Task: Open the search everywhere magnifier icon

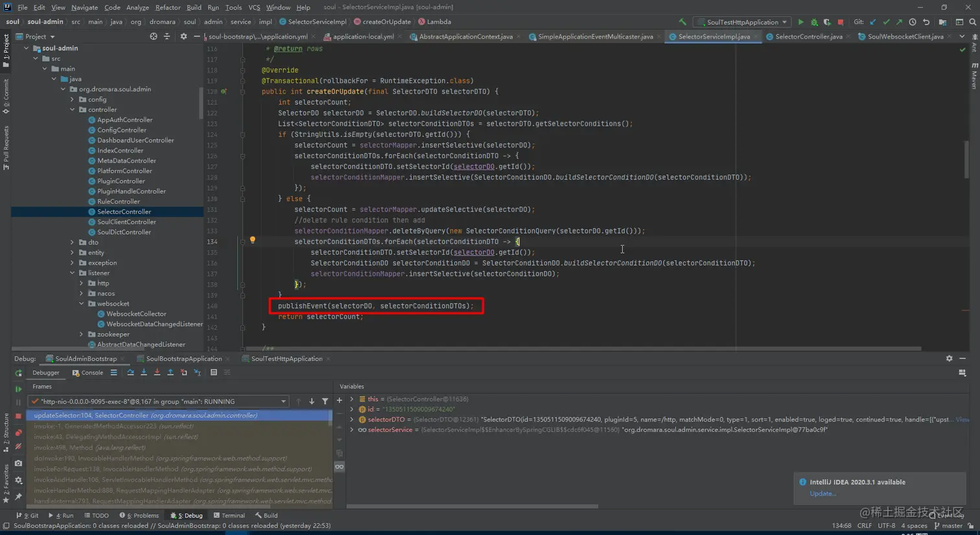Action: [x=972, y=22]
